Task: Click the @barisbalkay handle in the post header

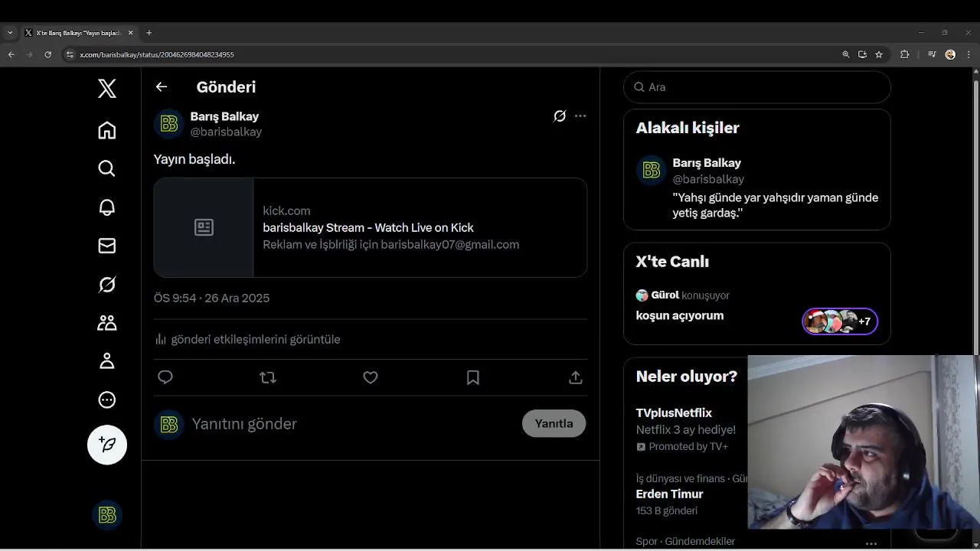Action: [x=226, y=132]
